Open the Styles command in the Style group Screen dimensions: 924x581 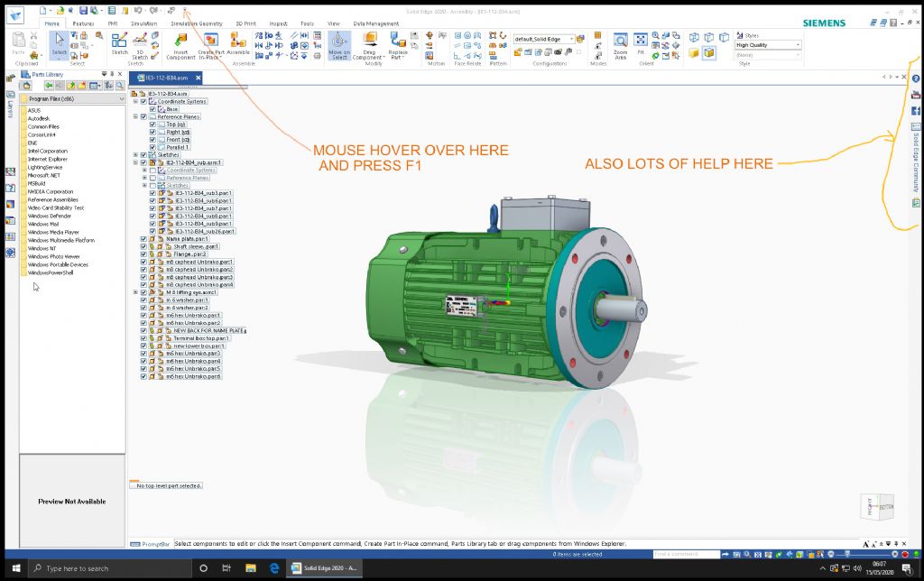(748, 35)
